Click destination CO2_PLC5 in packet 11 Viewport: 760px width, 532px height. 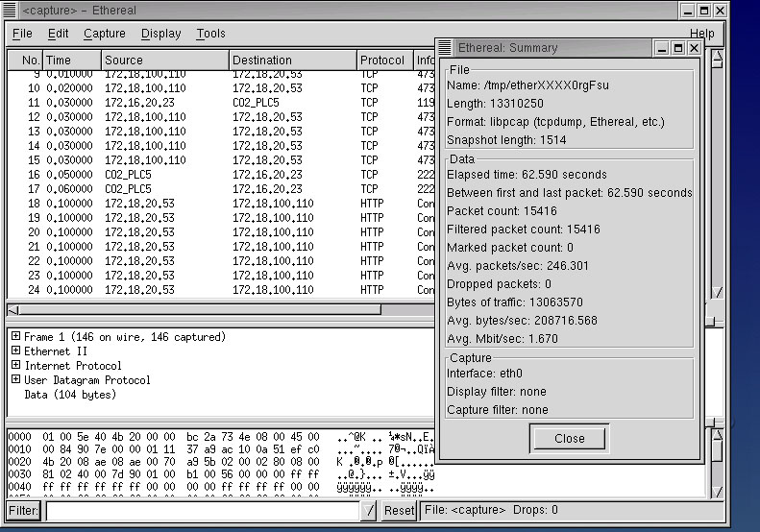click(256, 103)
